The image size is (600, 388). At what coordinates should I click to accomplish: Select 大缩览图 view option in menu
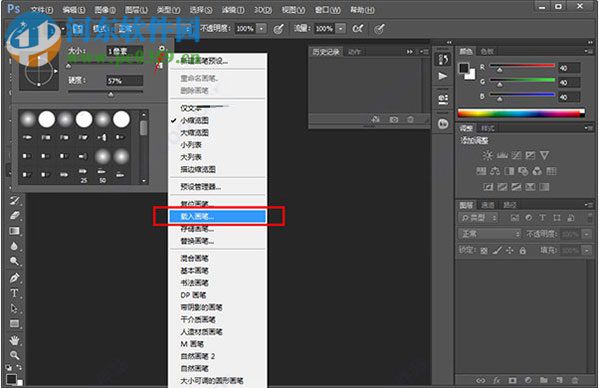[x=217, y=132]
